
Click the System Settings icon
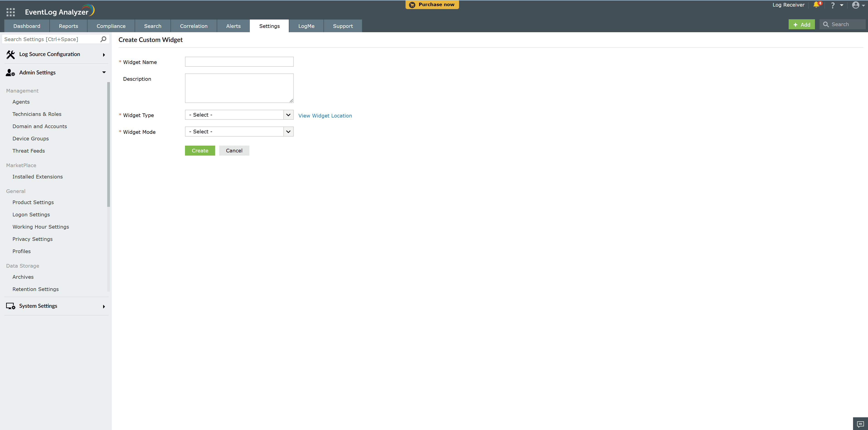tap(10, 306)
